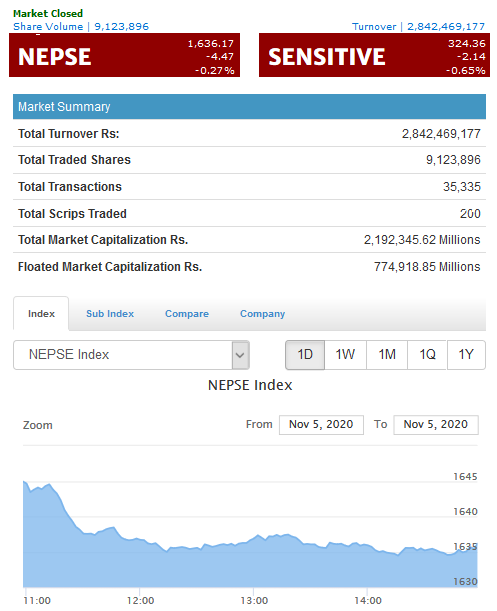Click the NEPSE index banner
This screenshot has width=497, height=611.
tap(124, 55)
